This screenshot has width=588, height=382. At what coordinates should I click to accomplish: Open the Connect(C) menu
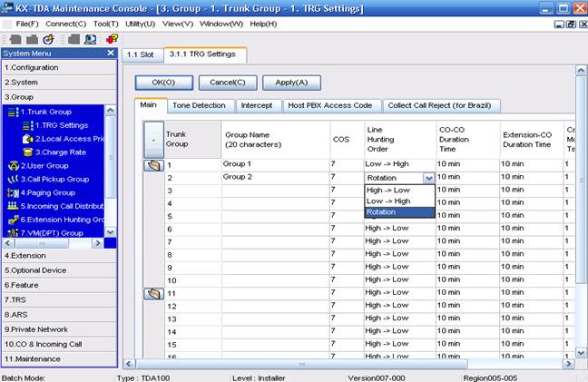click(65, 24)
